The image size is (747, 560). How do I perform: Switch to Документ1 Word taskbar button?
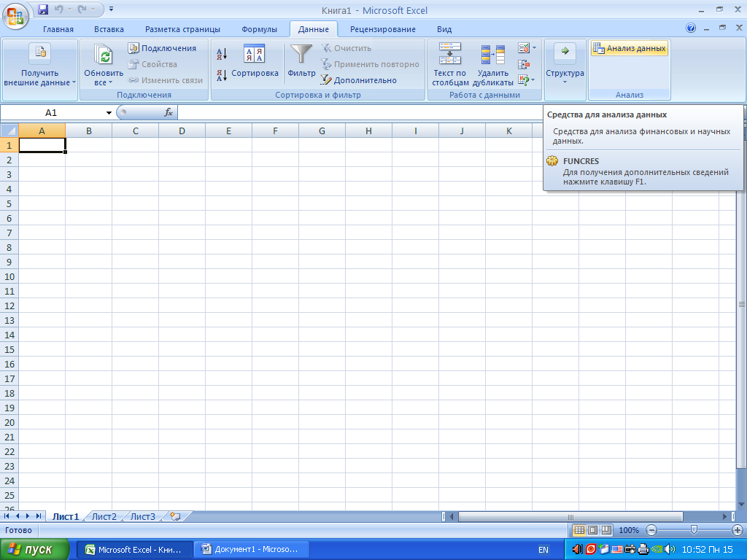[x=252, y=550]
